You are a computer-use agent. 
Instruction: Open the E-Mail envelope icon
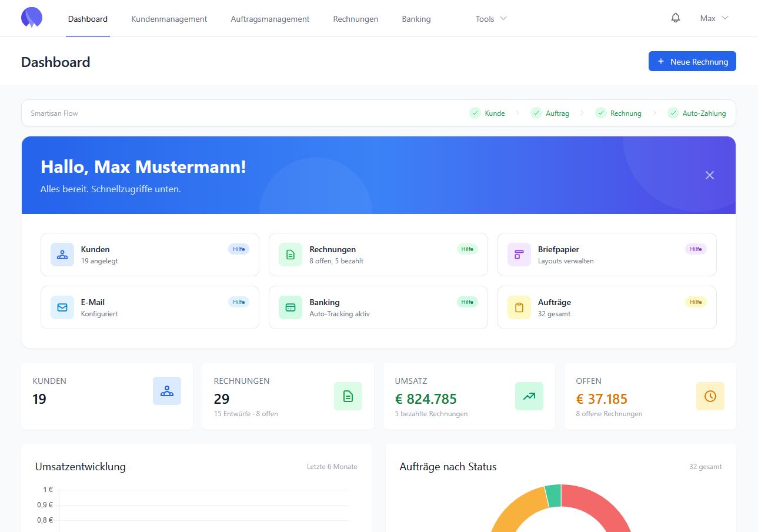coord(62,307)
